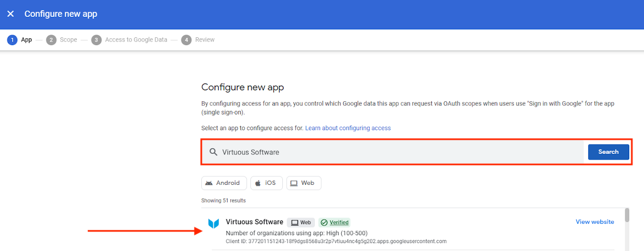
Task: Click the Virtuous Software logo icon
Action: [x=213, y=224]
